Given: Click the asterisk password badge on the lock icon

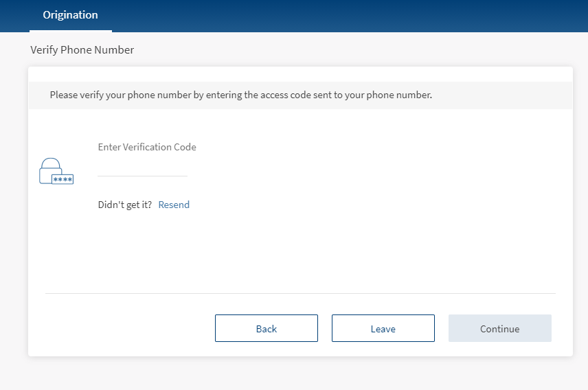Looking at the screenshot, I should point(63,180).
